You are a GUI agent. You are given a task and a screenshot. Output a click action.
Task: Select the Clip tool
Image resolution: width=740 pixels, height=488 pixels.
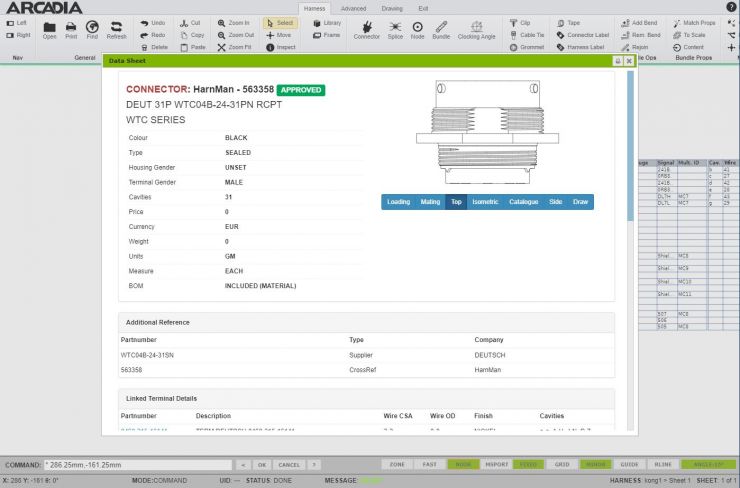click(x=520, y=23)
